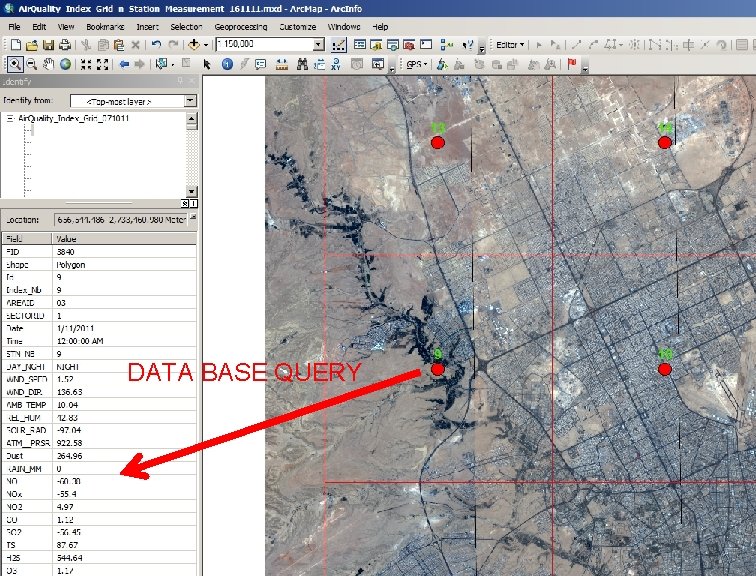The width and height of the screenshot is (756, 576).
Task: Open the Find binoculars tool
Action: point(302,64)
